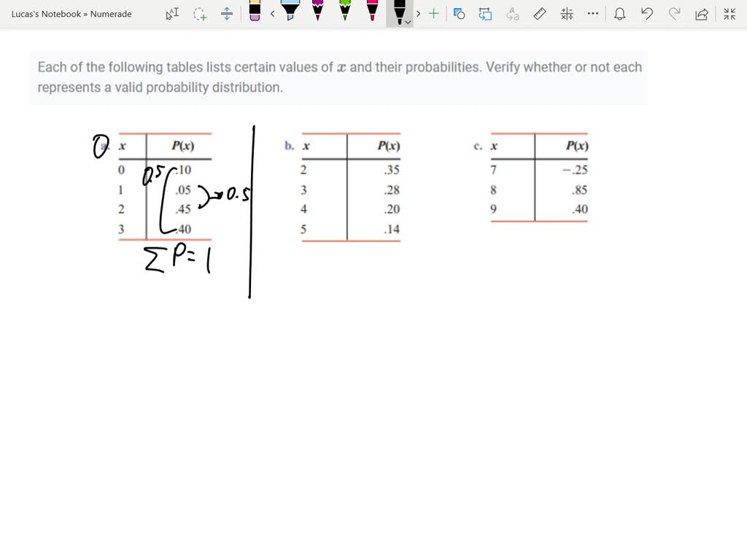Click value '−.25' in table c
Image resolution: width=747 pixels, height=560 pixels.
(x=575, y=169)
